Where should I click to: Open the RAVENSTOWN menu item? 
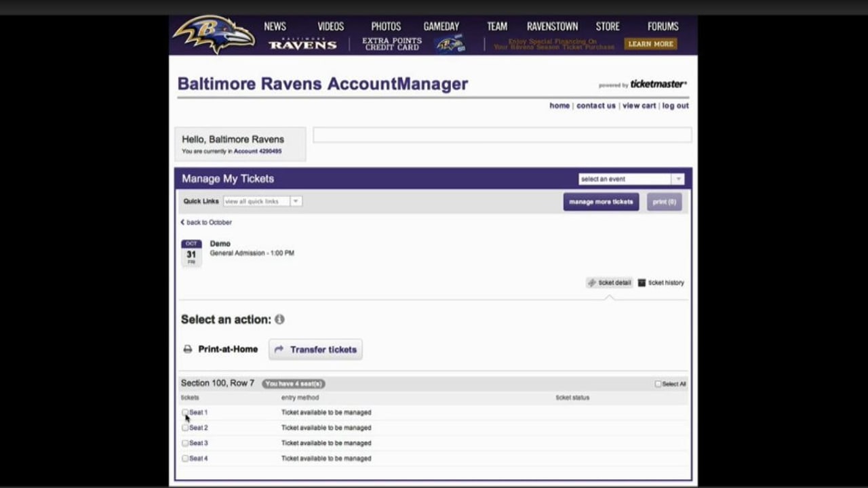click(x=552, y=26)
